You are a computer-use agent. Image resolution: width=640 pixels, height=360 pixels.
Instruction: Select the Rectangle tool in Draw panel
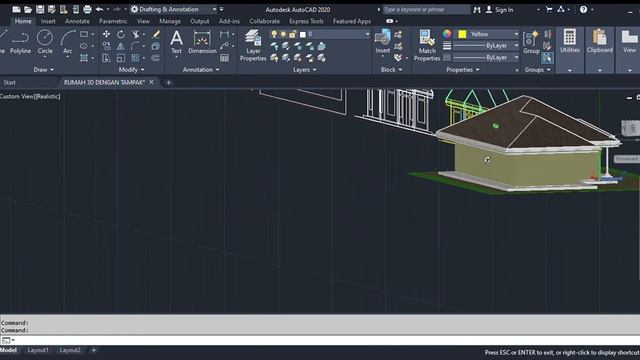[x=84, y=34]
